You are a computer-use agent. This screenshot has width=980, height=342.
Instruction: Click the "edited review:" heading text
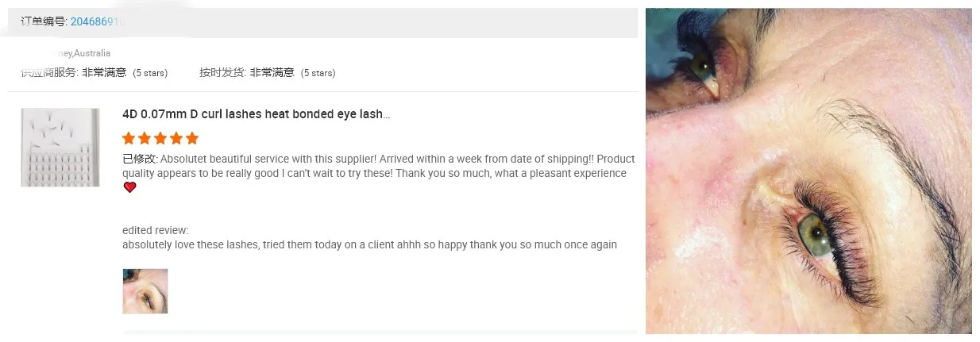coord(156,231)
